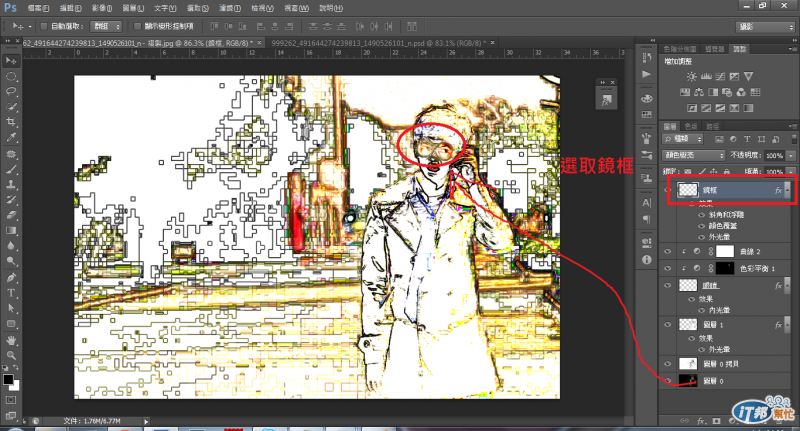Open the 檔案(F) menu
Viewport: 800px width, 431px height.
coord(38,8)
